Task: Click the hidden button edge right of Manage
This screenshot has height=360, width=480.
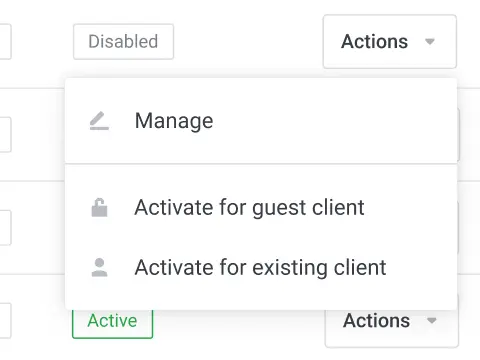Action: [459, 135]
